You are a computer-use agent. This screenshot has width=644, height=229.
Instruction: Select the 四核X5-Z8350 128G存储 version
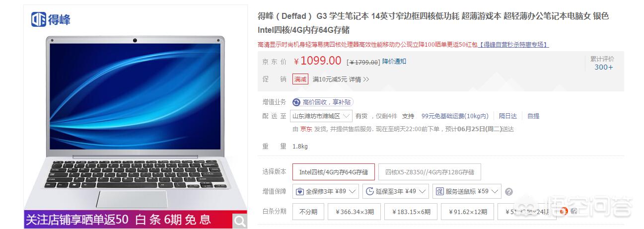click(x=429, y=172)
